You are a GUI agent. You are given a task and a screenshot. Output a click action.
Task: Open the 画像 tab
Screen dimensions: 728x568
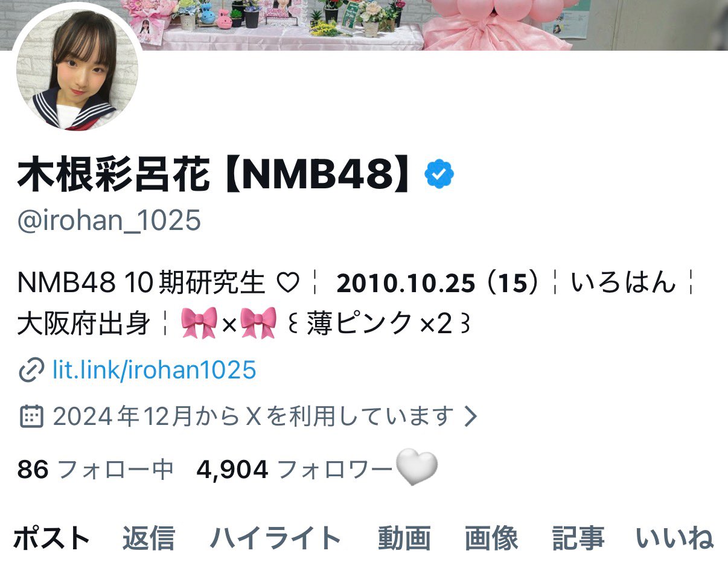pos(491,538)
